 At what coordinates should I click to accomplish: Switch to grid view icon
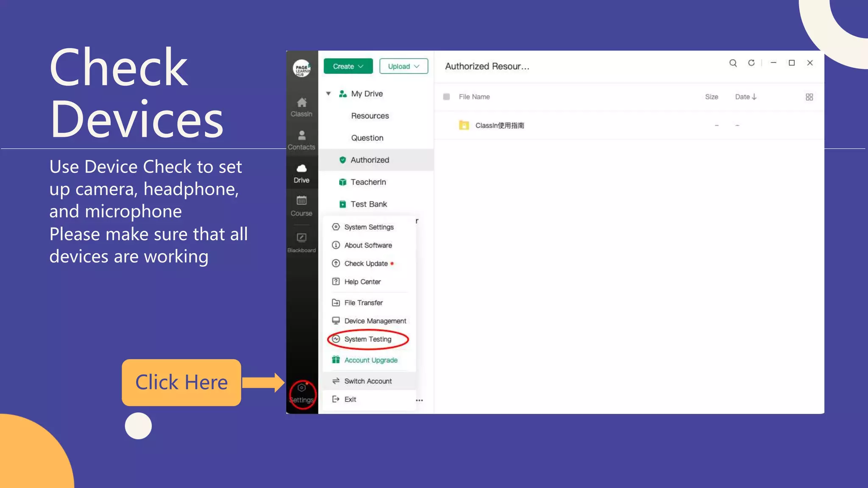(x=809, y=97)
